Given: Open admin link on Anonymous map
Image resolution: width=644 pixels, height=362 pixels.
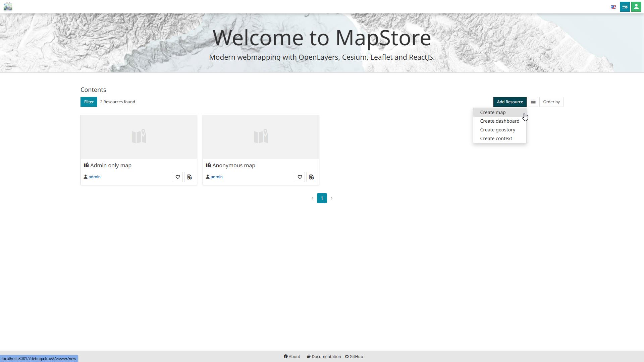Looking at the screenshot, I should pyautogui.click(x=217, y=177).
